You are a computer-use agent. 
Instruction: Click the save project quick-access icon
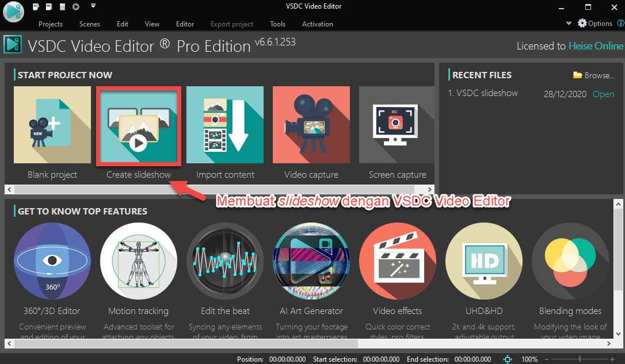62,6
